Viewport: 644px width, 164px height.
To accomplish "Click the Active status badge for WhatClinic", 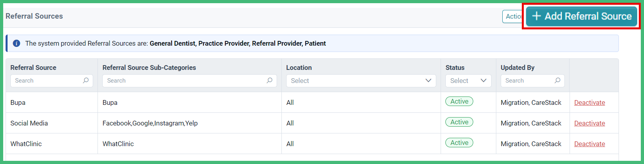I will [459, 143].
